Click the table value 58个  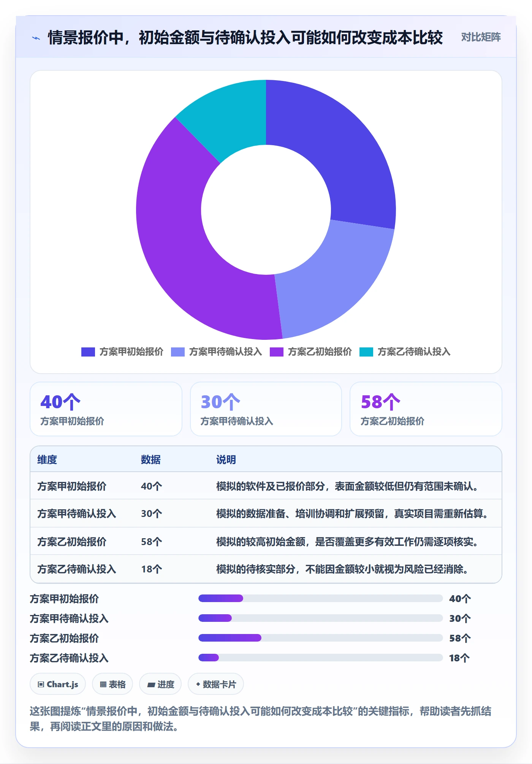pos(152,542)
